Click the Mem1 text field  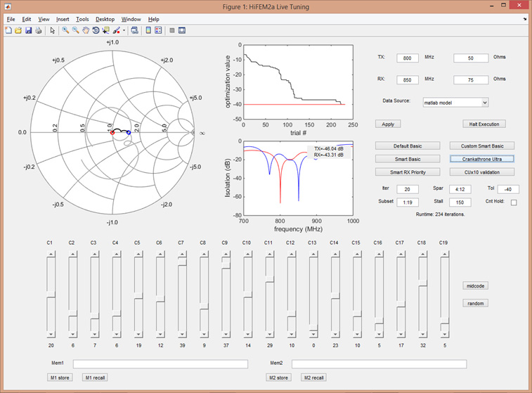160,364
